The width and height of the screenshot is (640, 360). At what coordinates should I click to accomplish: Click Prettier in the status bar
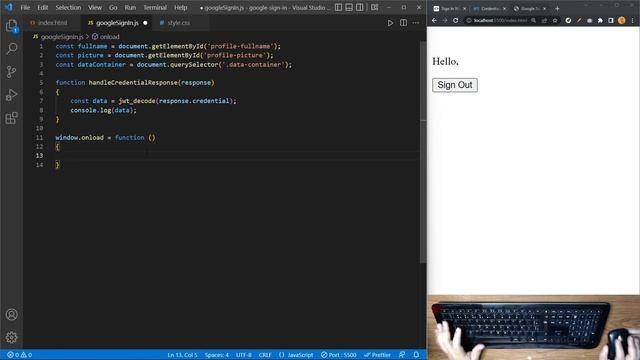pyautogui.click(x=377, y=355)
